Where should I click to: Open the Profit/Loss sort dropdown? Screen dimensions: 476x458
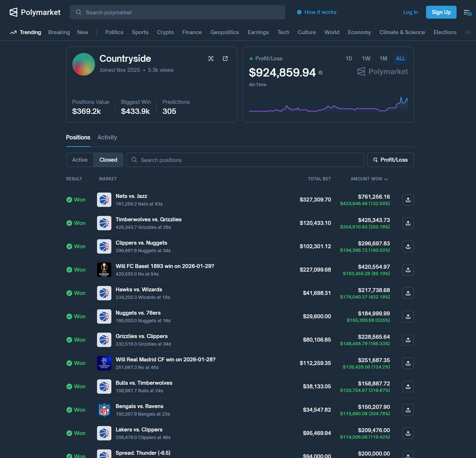pos(390,160)
